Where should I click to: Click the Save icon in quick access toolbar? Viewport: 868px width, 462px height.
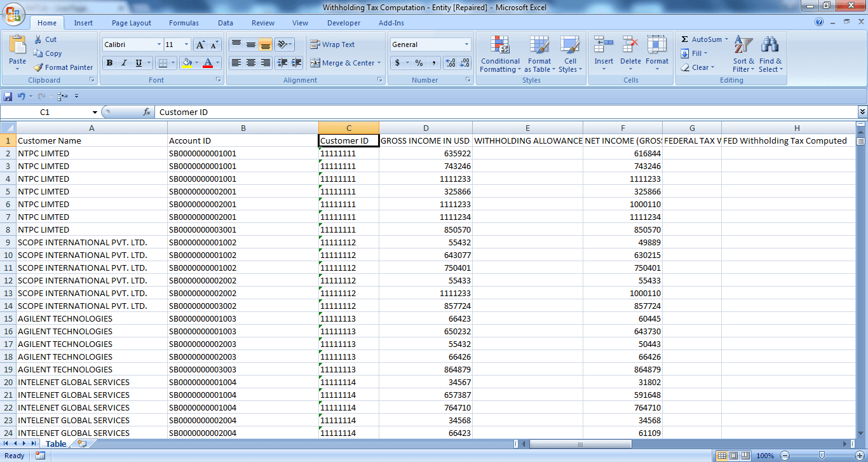tap(8, 97)
